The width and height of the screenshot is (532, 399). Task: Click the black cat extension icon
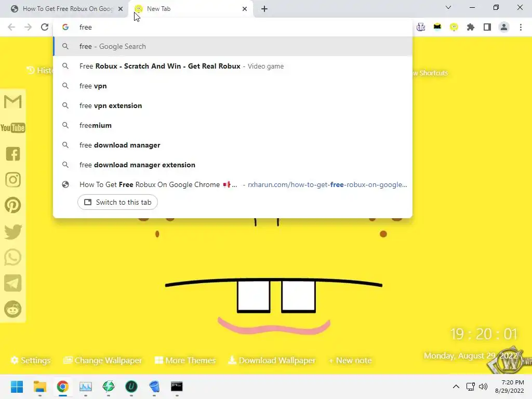[437, 27]
